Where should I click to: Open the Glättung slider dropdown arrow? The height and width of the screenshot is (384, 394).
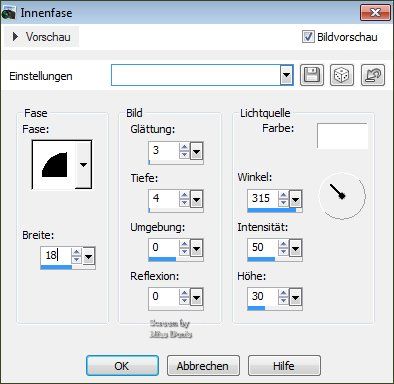pyautogui.click(x=197, y=152)
